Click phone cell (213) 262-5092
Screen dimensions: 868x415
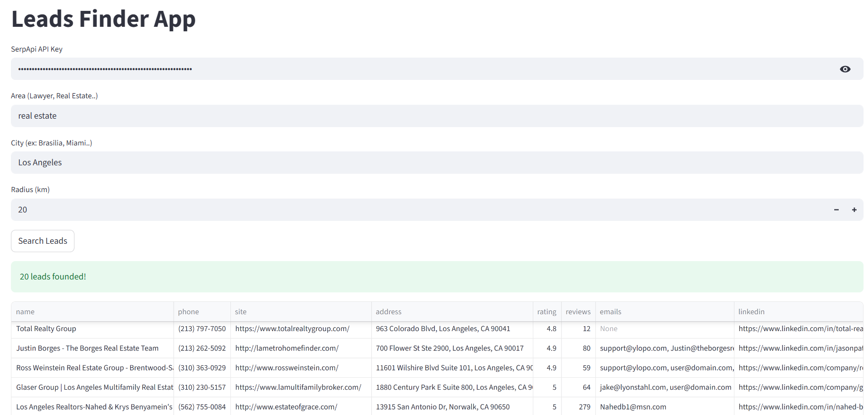point(202,348)
